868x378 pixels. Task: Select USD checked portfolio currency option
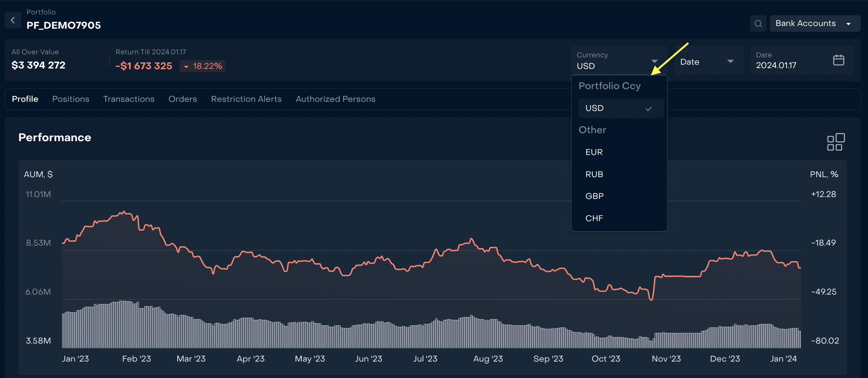click(620, 108)
